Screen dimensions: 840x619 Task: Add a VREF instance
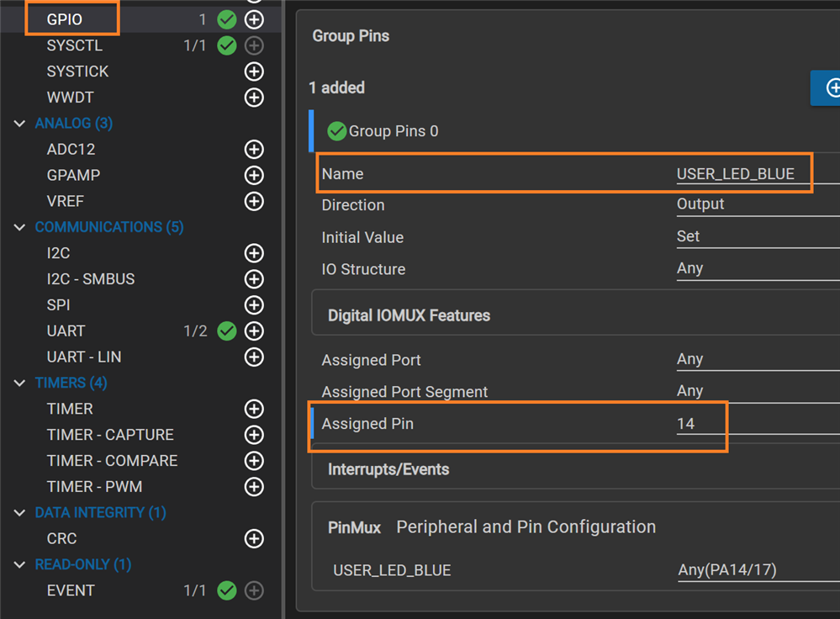click(x=254, y=202)
